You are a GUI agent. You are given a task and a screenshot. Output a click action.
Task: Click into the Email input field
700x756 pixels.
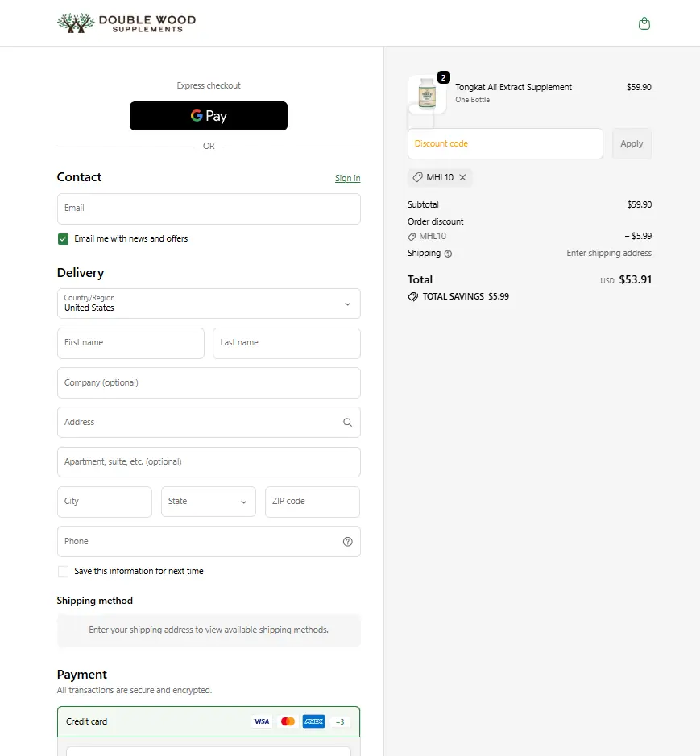(209, 209)
